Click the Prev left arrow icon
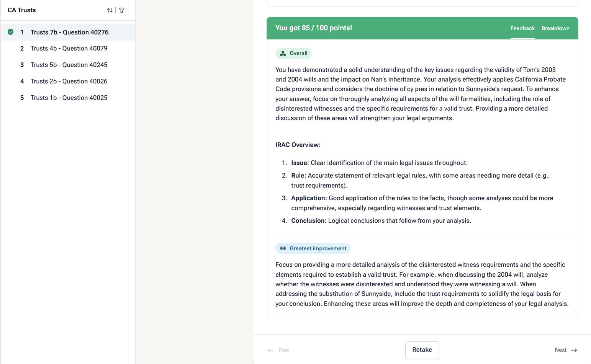Viewport: 591px width, 364px height. (271, 350)
